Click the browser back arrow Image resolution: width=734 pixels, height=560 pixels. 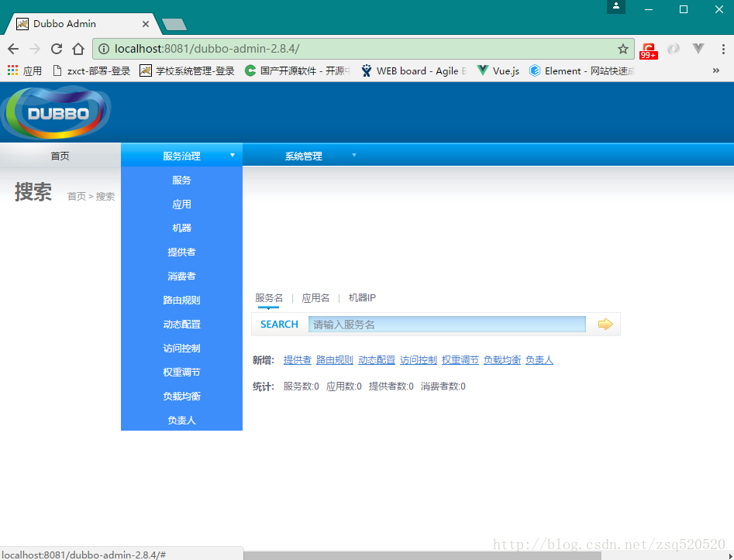point(12,48)
